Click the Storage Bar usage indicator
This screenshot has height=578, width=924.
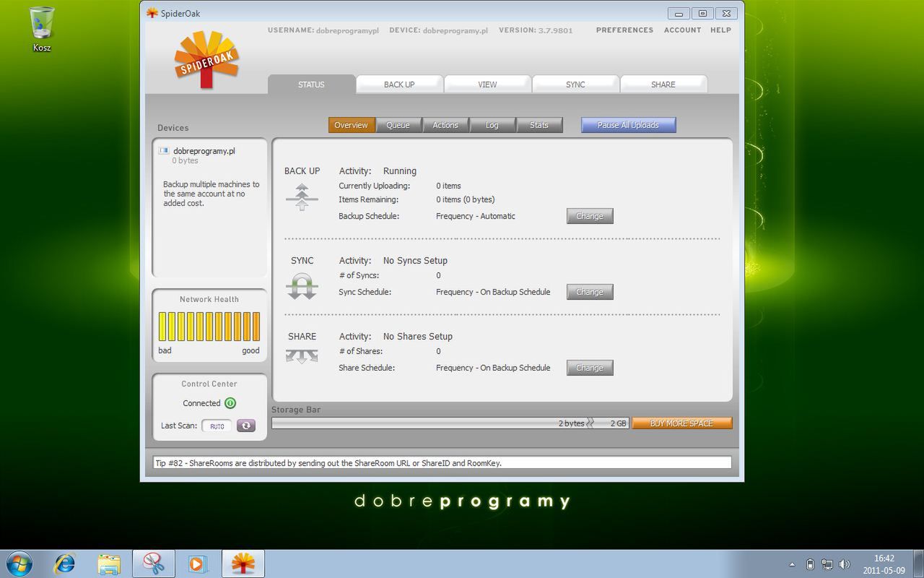(450, 423)
